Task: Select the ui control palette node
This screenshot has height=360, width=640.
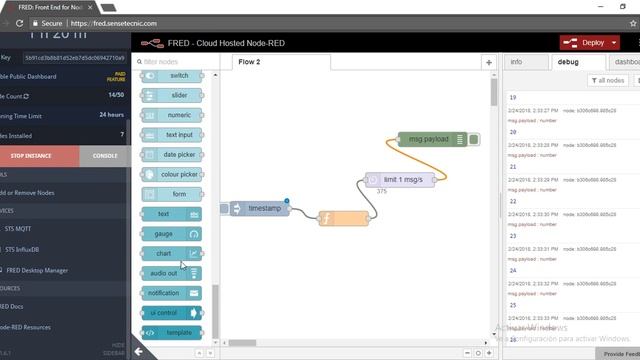Action: pos(171,313)
